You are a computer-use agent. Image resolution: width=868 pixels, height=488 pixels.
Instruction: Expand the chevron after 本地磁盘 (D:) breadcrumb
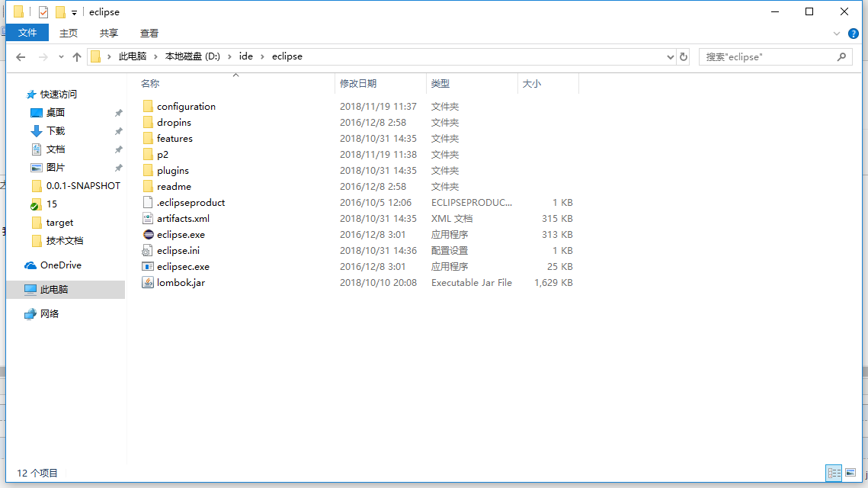(229, 56)
